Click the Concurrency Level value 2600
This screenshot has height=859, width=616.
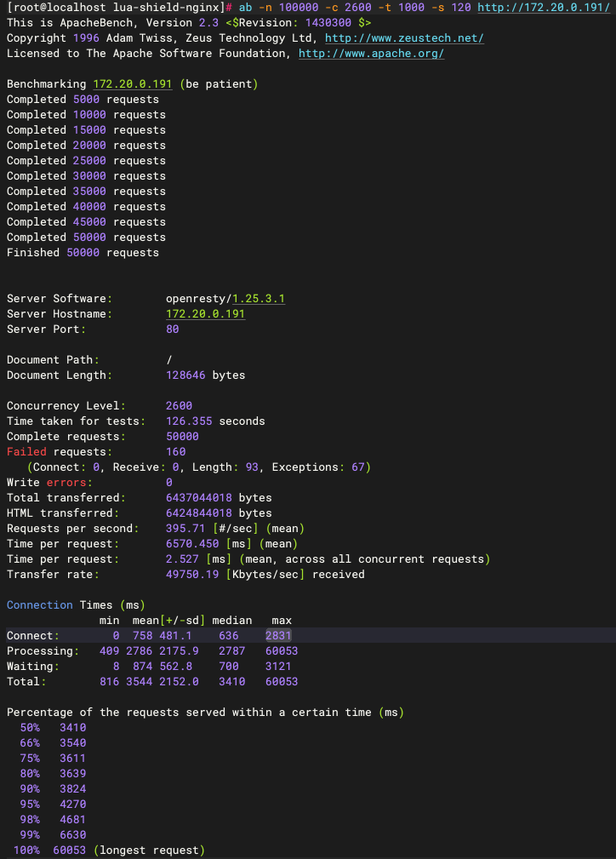[x=179, y=406]
